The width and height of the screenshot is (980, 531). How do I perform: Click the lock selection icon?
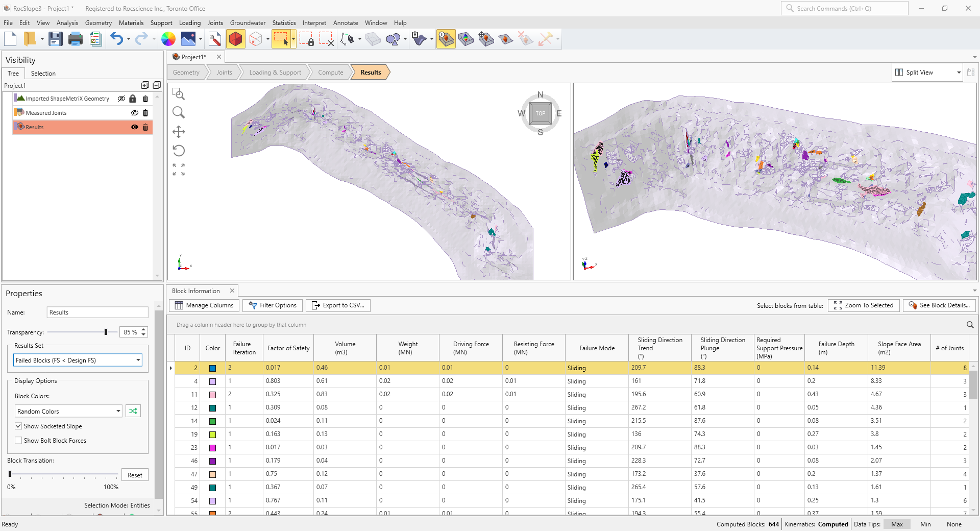[x=306, y=39]
